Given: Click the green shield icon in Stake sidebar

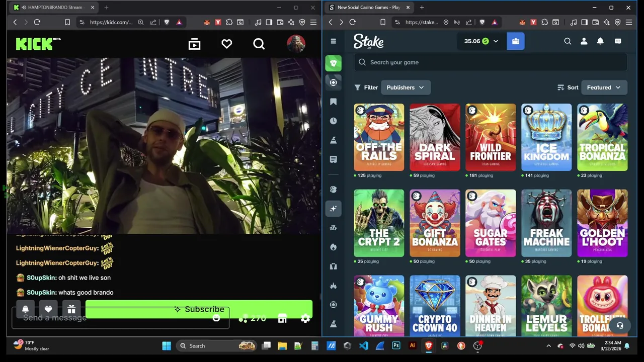Looking at the screenshot, I should 333,63.
